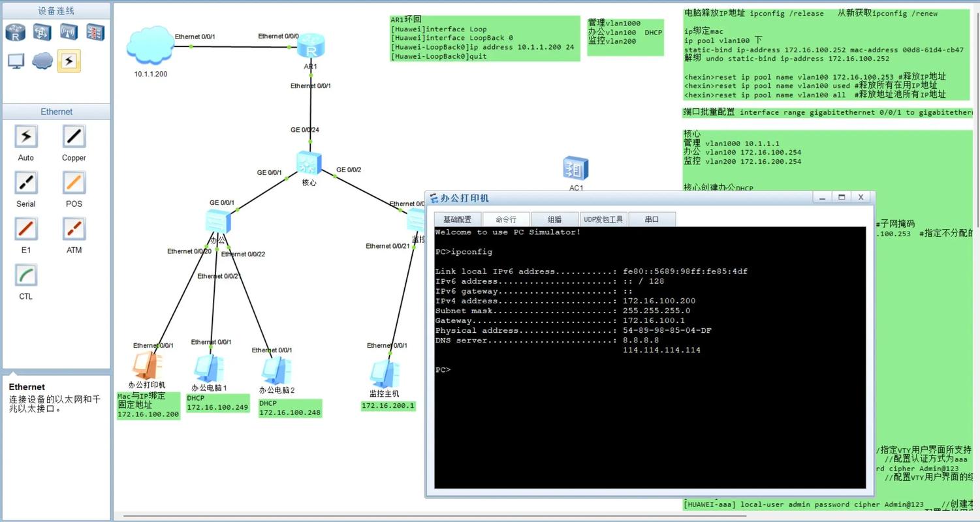Switch to the 基础配置 tab
The image size is (980, 522).
tap(457, 220)
